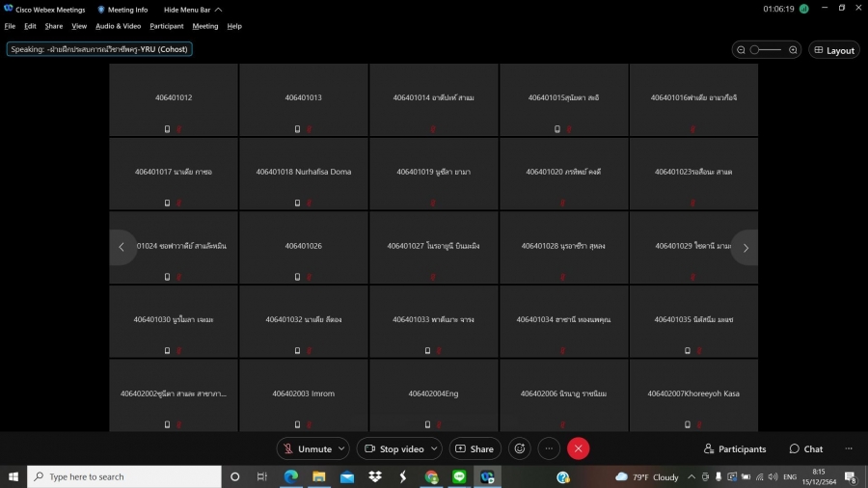The height and width of the screenshot is (488, 868).
Task: Click the red leave meeting icon
Action: pyautogui.click(x=578, y=448)
